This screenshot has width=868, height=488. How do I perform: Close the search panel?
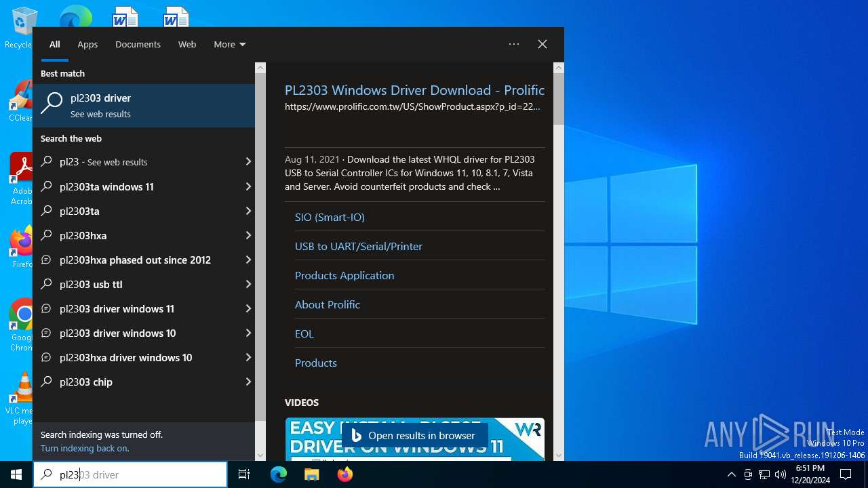point(542,44)
